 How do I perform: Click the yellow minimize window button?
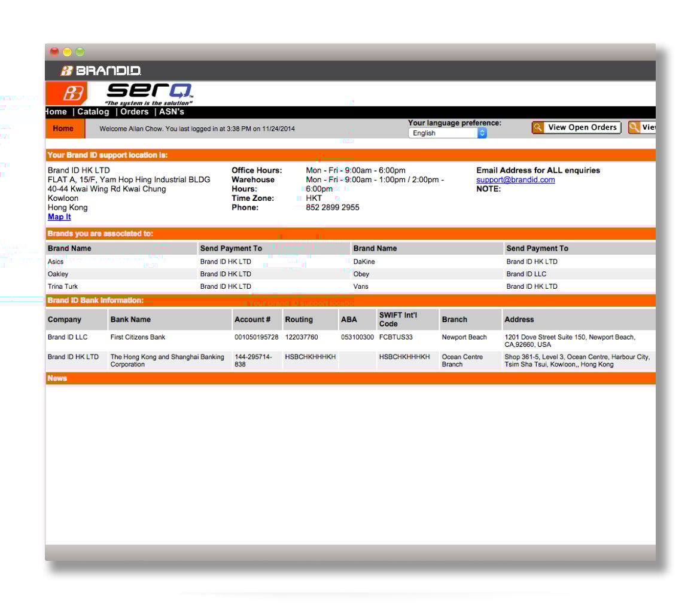click(67, 52)
